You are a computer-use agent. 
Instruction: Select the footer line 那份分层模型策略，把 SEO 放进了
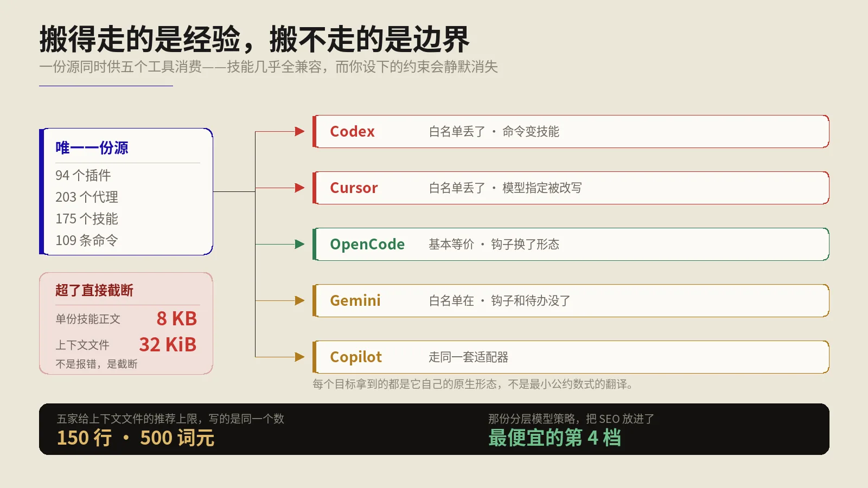pyautogui.click(x=571, y=419)
